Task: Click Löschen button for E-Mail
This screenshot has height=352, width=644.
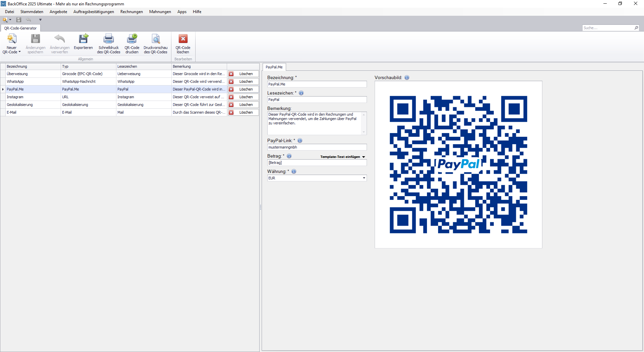Action: (x=243, y=112)
